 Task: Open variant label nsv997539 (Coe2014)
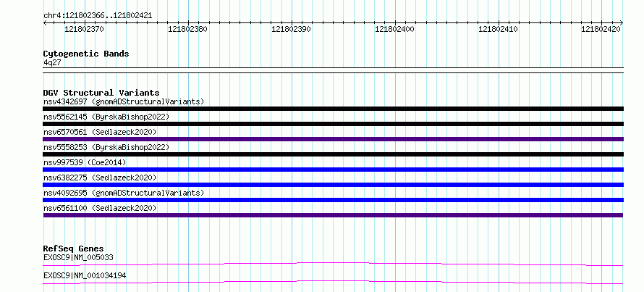(x=85, y=162)
